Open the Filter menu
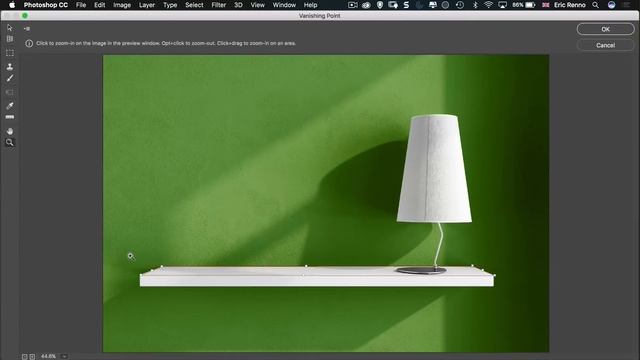The height and width of the screenshot is (360, 640). 218,5
